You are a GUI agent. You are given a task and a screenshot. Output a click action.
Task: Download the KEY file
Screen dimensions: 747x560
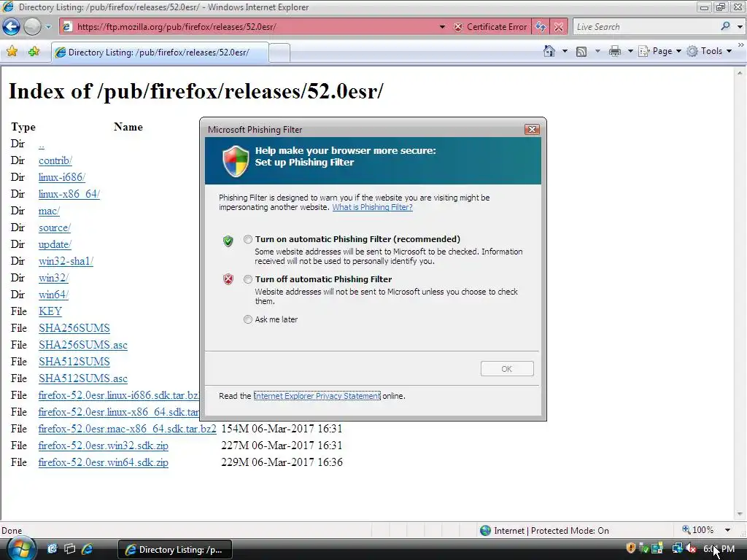pos(50,311)
